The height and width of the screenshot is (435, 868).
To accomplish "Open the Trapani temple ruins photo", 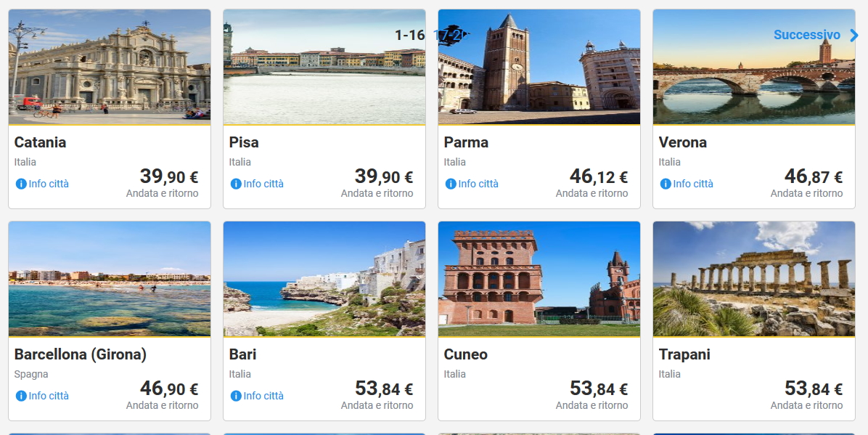I will tap(754, 279).
